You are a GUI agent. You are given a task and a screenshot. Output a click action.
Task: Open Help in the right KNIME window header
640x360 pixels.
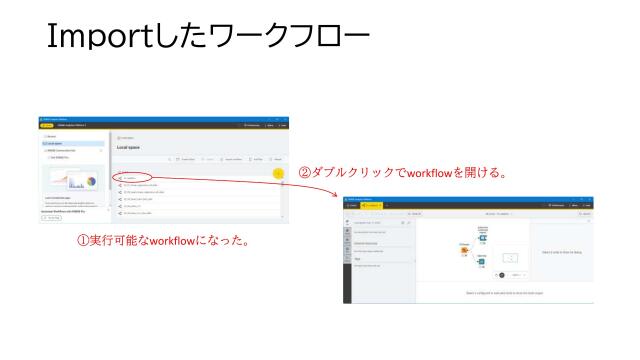tap(587, 205)
